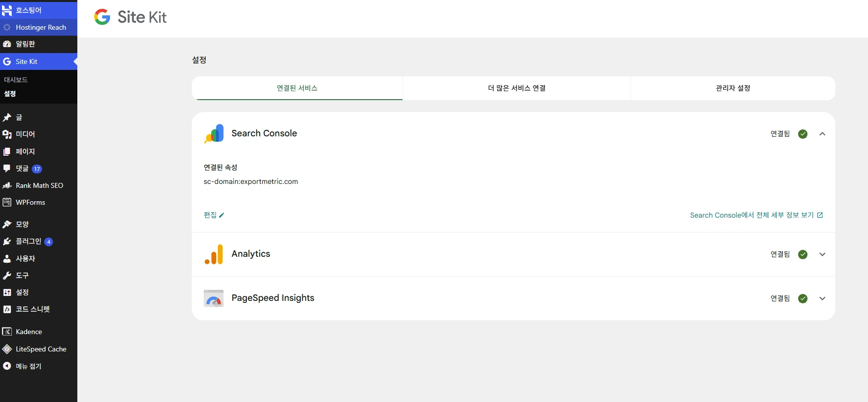The height and width of the screenshot is (402, 868).
Task: Click the 메뉴 접기 label
Action: click(x=29, y=366)
